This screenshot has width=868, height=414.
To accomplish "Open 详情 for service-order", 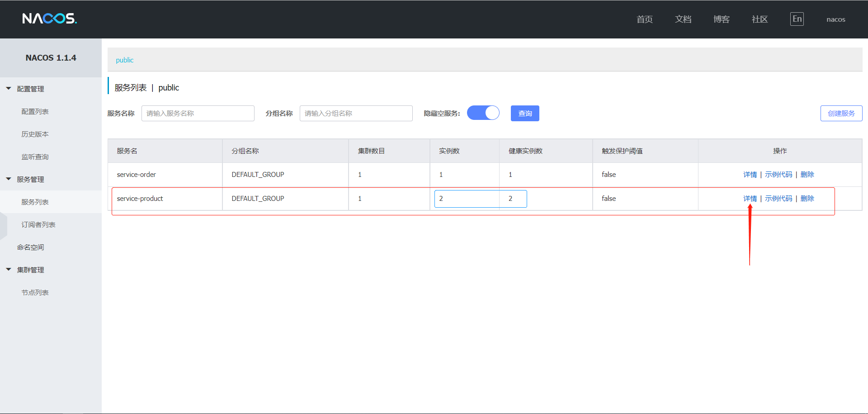I will pos(750,175).
